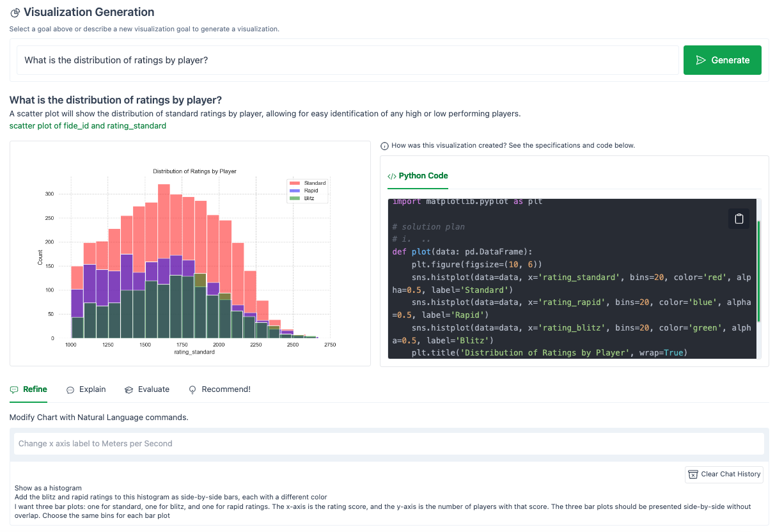775x532 pixels.
Task: Click the Clear Chat History button
Action: tap(724, 474)
